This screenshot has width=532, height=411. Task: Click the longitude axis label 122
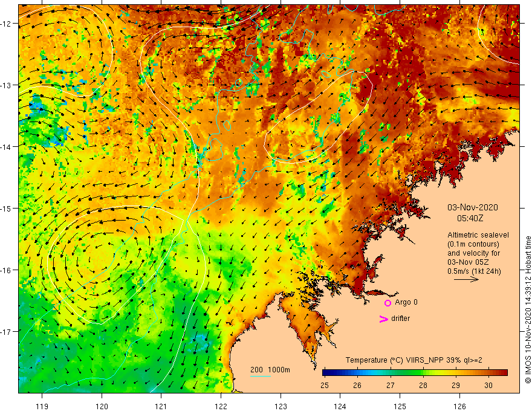221,406
